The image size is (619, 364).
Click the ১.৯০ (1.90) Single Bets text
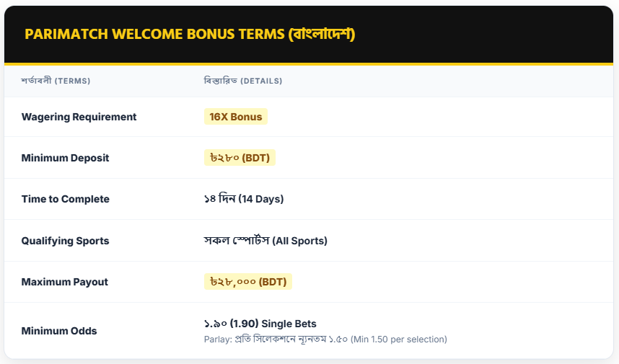(x=260, y=324)
